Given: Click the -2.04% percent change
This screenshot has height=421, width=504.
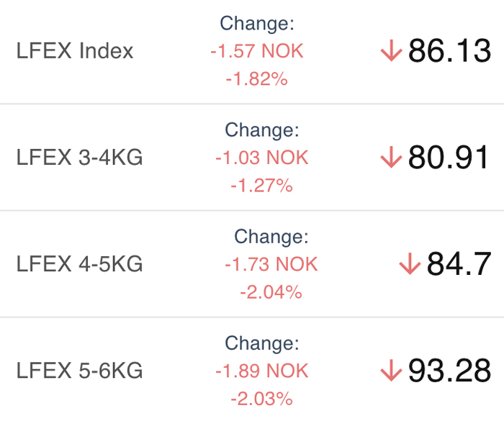Looking at the screenshot, I should click(x=271, y=292).
